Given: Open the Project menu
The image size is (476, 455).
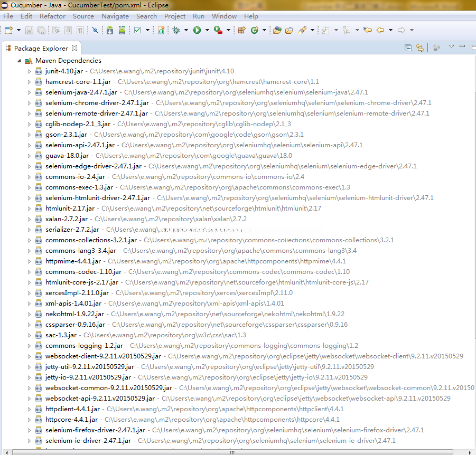Looking at the screenshot, I should 175,16.
